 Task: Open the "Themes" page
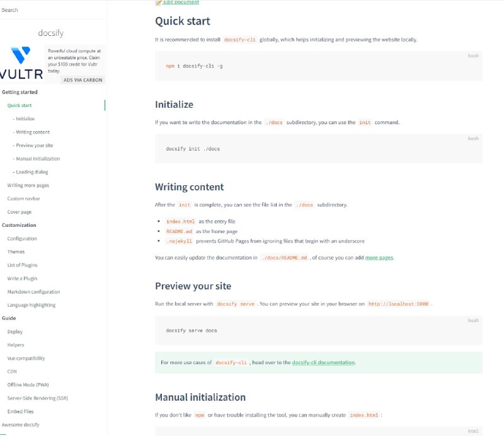[16, 251]
